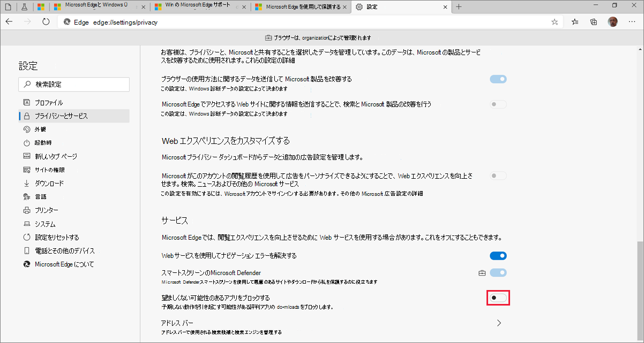Open the Collections icon in the toolbar
This screenshot has height=343, width=644.
pyautogui.click(x=594, y=22)
